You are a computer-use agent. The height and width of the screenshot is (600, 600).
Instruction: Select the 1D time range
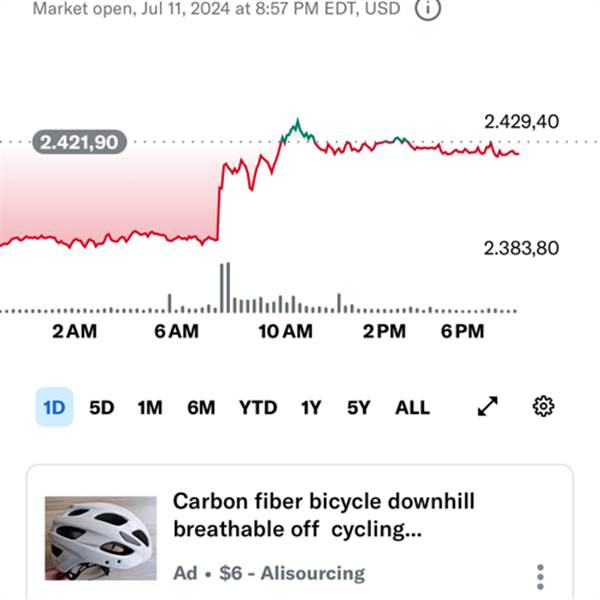point(54,407)
